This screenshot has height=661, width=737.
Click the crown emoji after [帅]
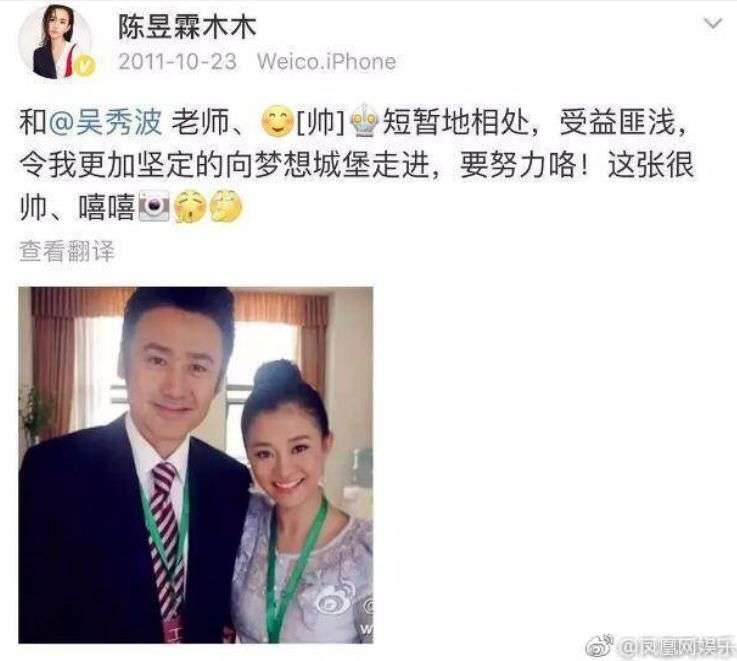(x=365, y=121)
